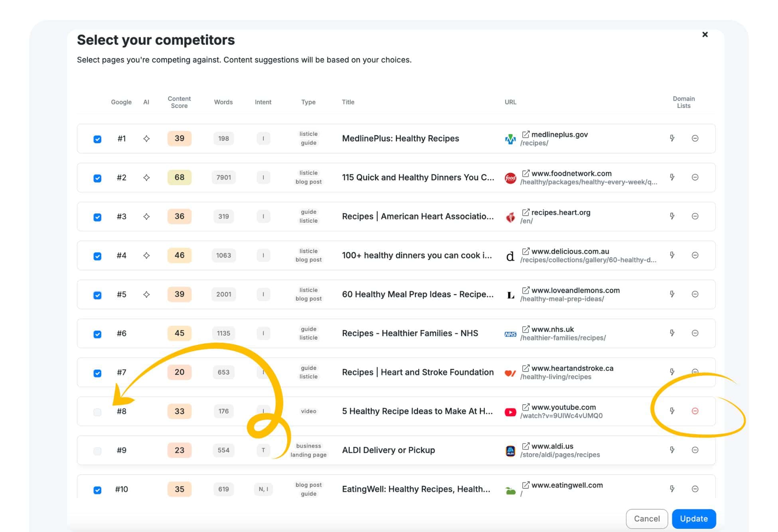
Task: Click the Update button
Action: point(694,518)
